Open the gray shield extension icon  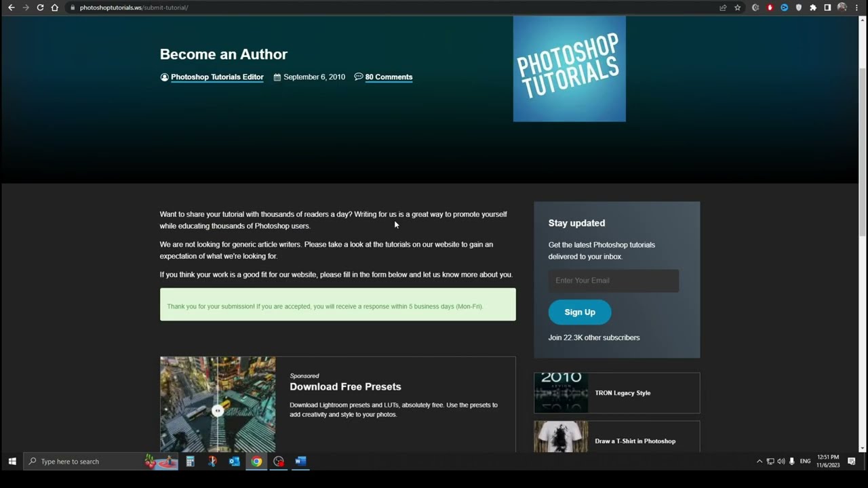click(798, 7)
